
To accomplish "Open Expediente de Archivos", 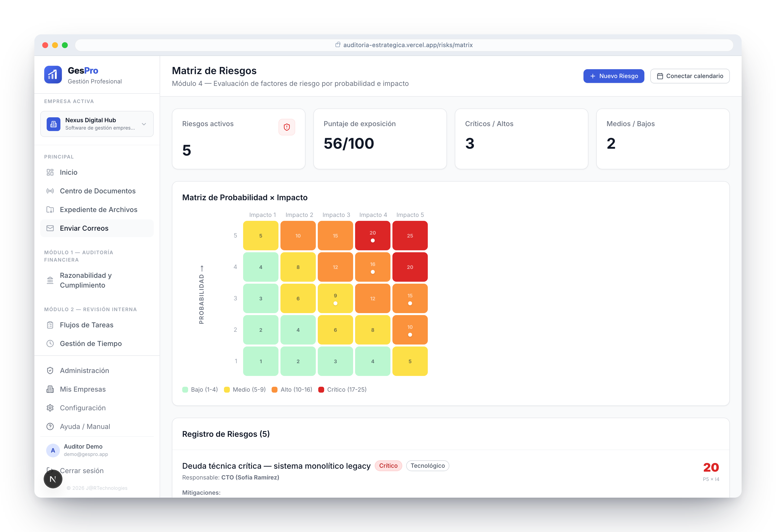I will pos(97,210).
